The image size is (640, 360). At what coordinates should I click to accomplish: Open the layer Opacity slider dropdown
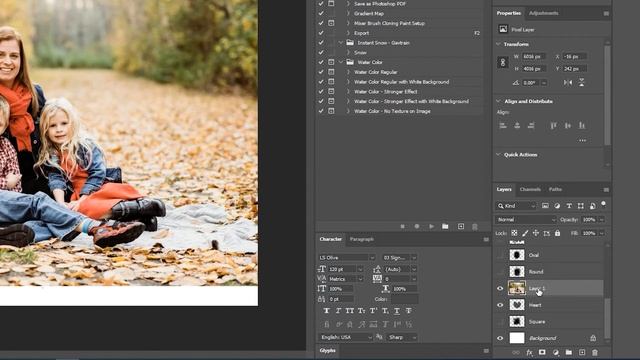[x=601, y=220]
